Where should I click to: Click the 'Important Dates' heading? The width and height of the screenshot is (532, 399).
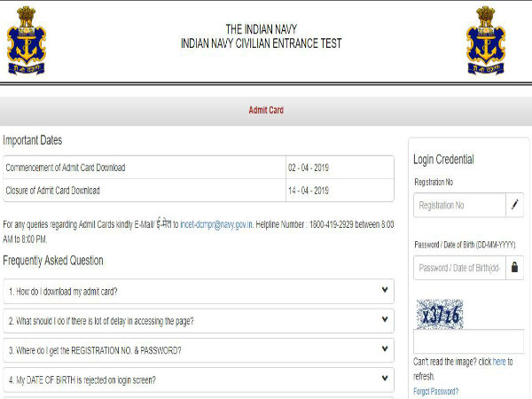(33, 140)
